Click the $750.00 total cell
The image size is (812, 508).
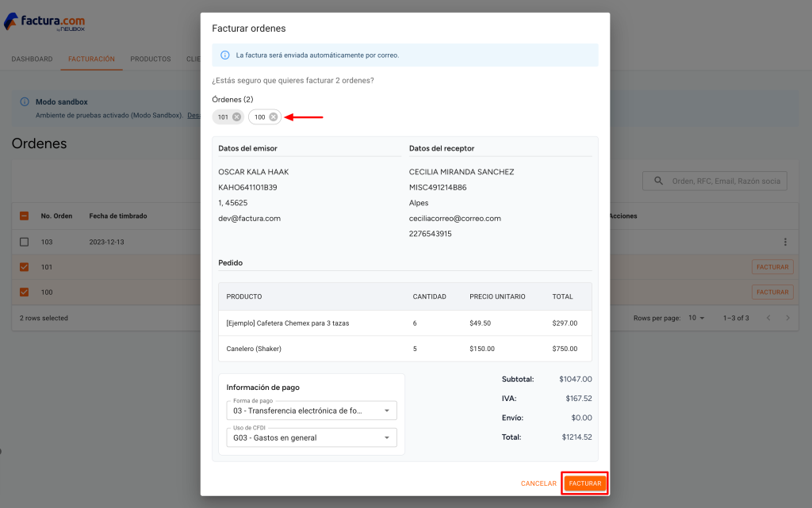coord(565,349)
